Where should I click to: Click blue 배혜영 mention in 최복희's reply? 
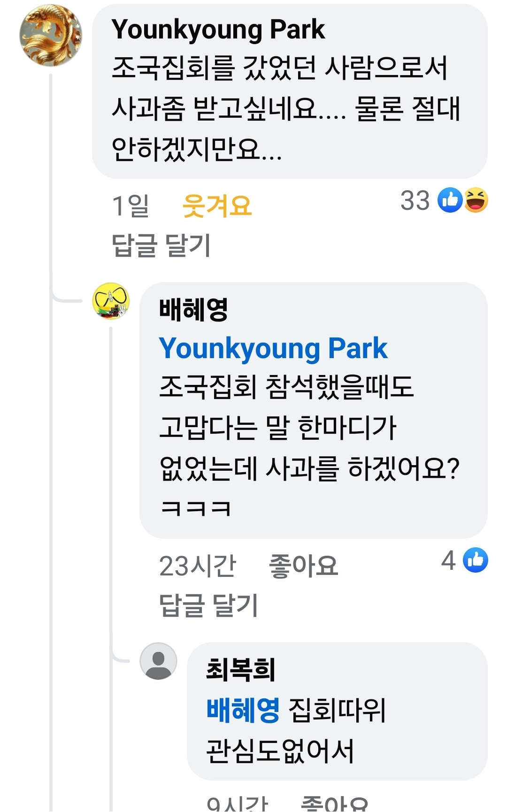click(x=243, y=710)
